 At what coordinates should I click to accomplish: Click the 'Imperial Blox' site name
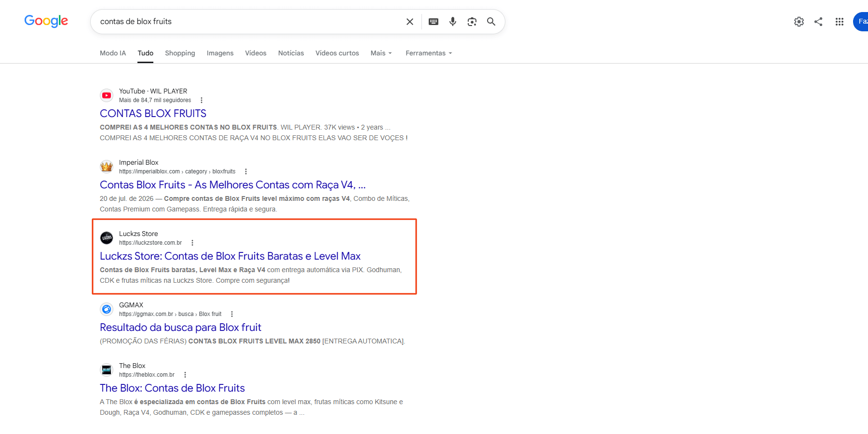[138, 162]
